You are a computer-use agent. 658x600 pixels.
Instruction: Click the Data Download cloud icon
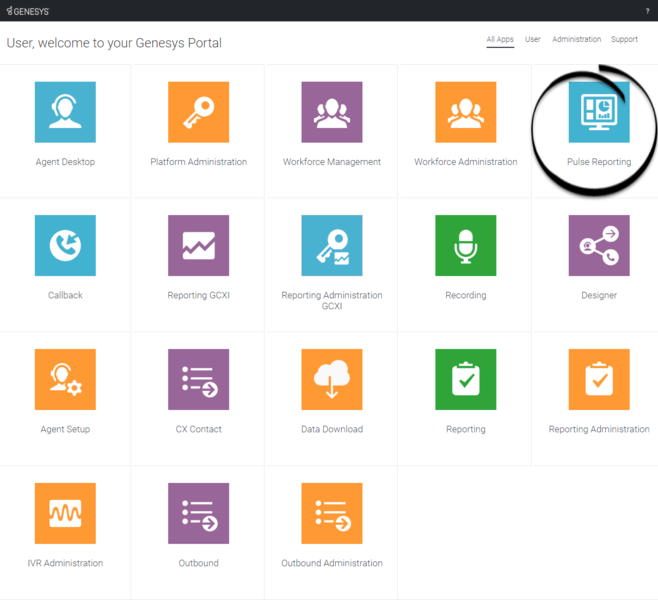pos(332,379)
